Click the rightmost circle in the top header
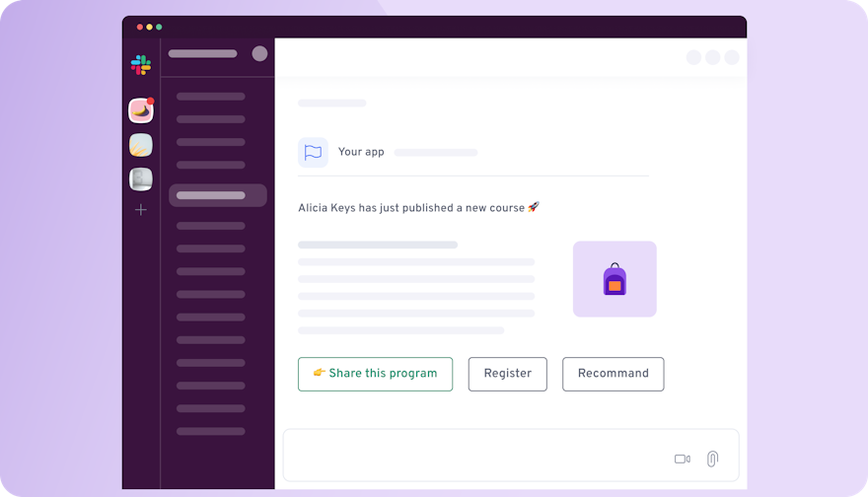Viewport: 868px width, 497px height. [732, 57]
